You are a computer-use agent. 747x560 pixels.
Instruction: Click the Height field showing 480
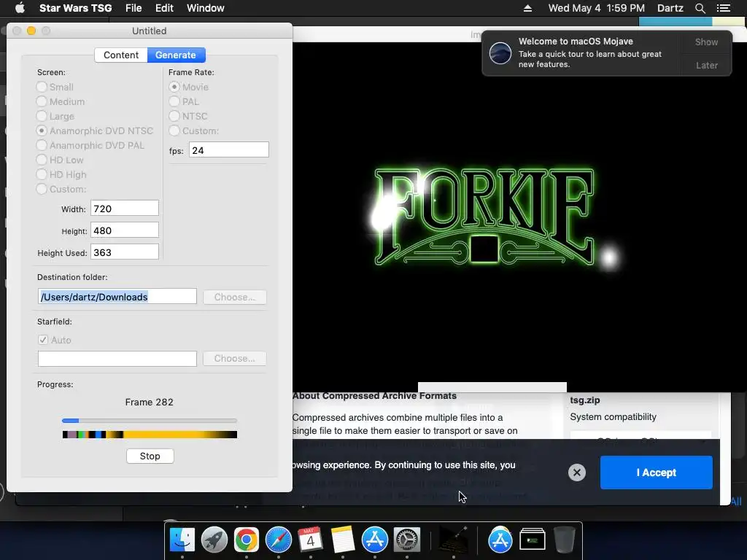coord(124,230)
